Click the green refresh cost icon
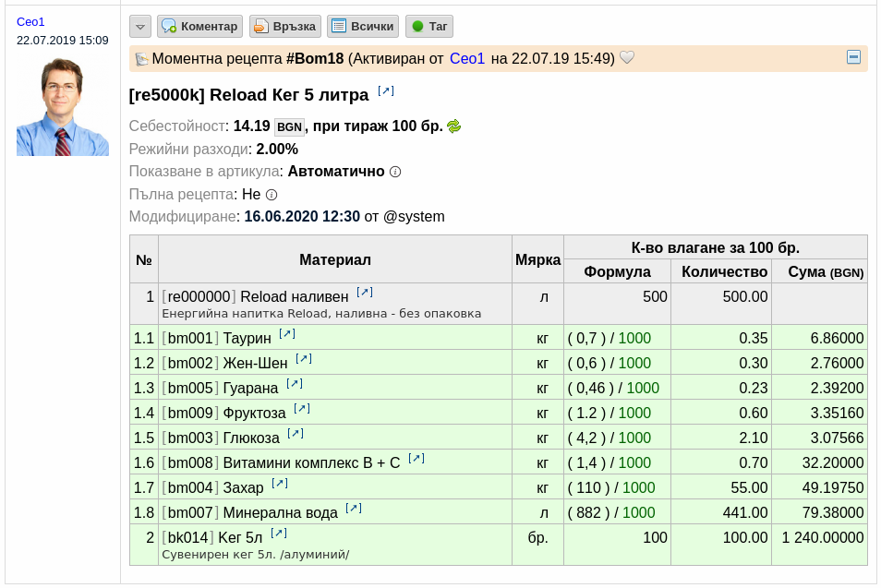 pyautogui.click(x=454, y=126)
